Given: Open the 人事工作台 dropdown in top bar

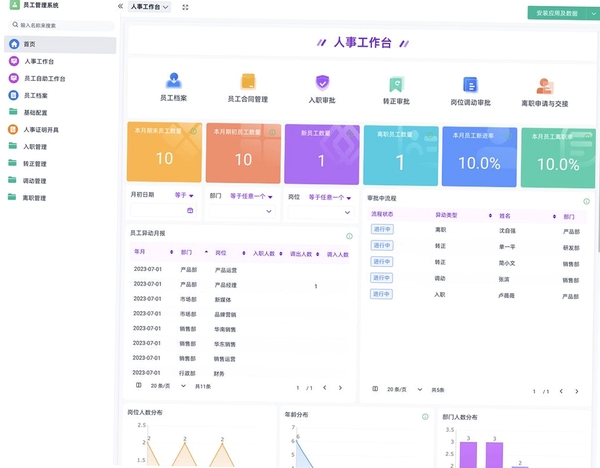Looking at the screenshot, I should (x=149, y=7).
